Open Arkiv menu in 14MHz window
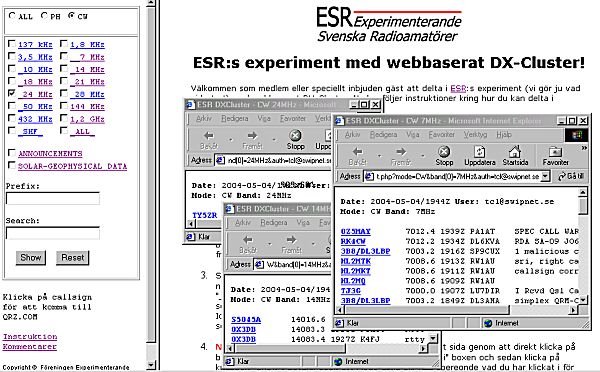The width and height of the screenshot is (600, 372). [243, 222]
